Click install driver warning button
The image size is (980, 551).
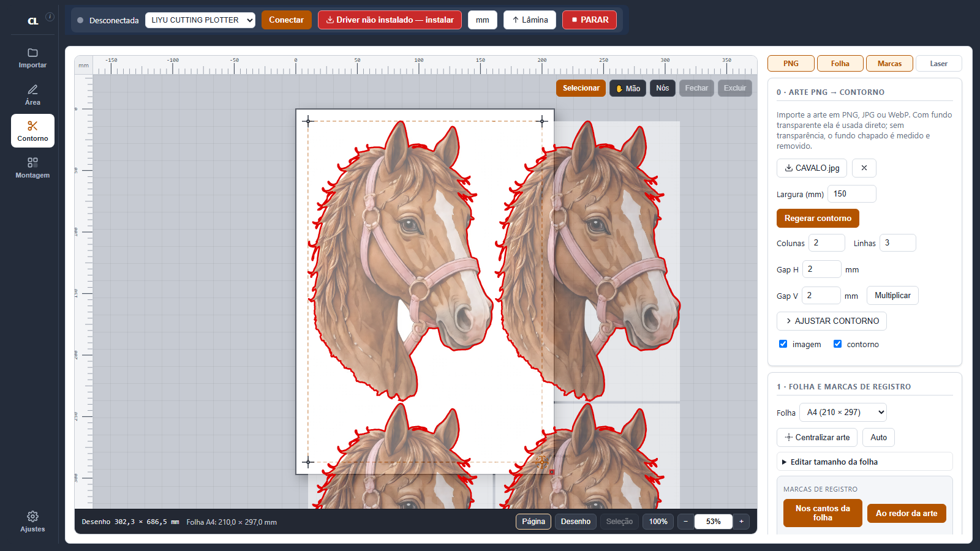click(x=390, y=20)
